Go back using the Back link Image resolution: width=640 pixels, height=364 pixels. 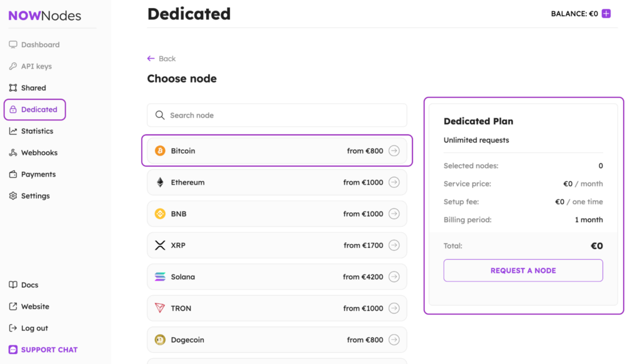pos(161,59)
